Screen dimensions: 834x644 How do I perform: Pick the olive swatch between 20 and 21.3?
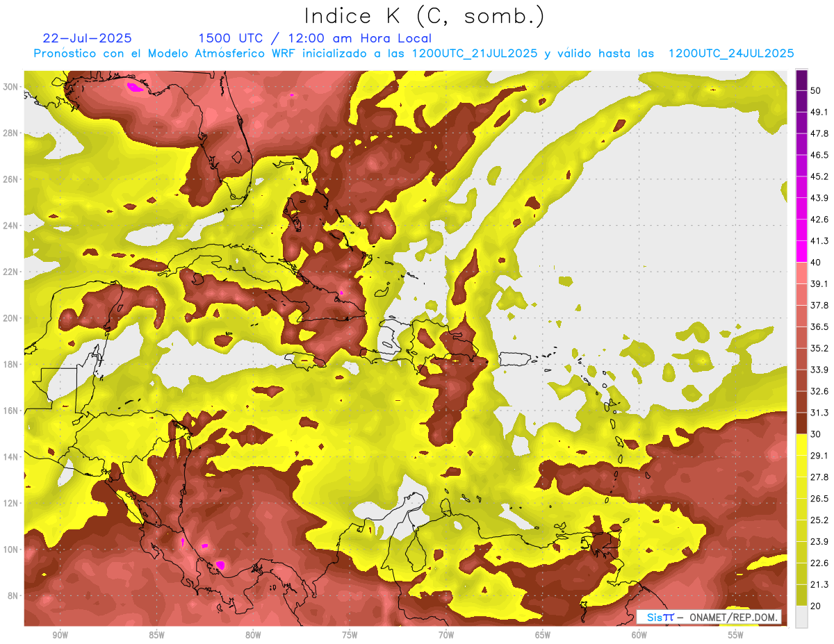[801, 595]
